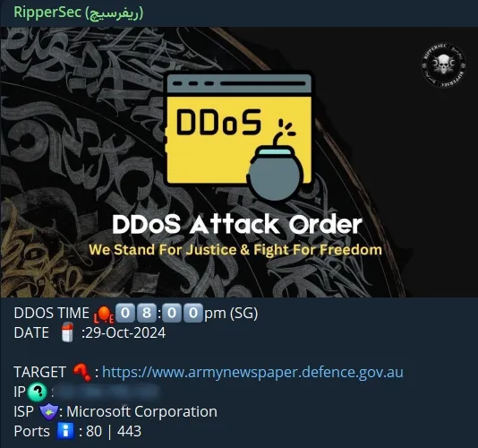478x448 pixels.
Task: Click the keycap digit 8 emoji
Action: pos(147,313)
